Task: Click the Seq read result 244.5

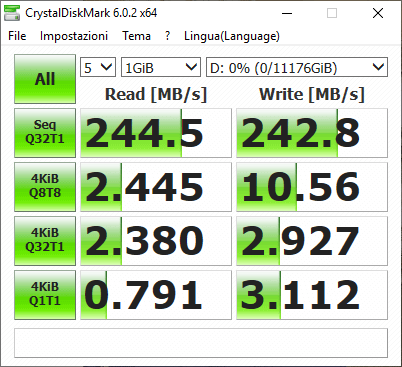Action: [156, 133]
